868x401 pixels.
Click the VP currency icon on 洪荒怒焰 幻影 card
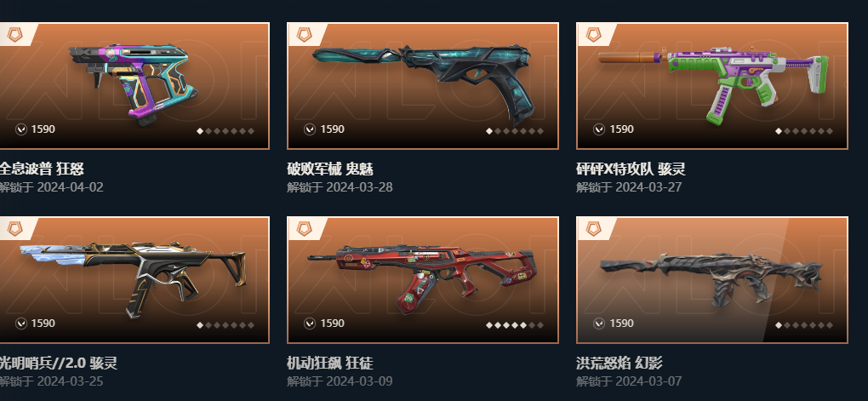click(599, 324)
